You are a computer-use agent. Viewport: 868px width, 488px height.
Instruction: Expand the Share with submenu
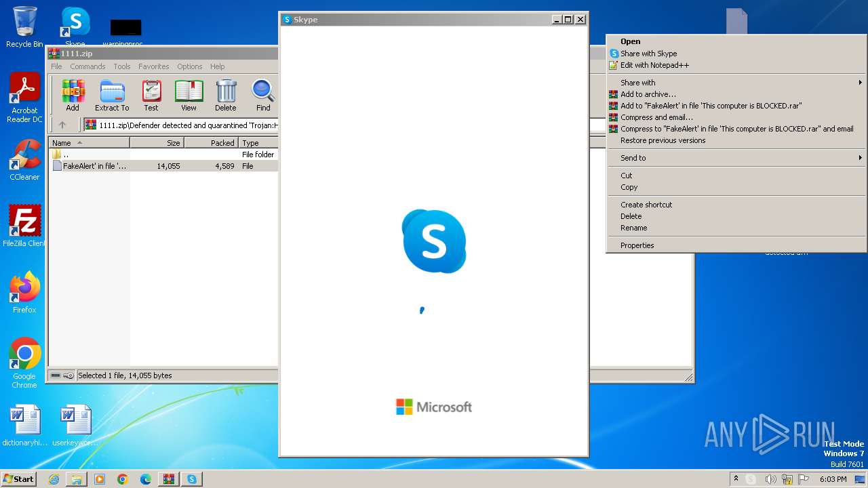[x=736, y=83]
